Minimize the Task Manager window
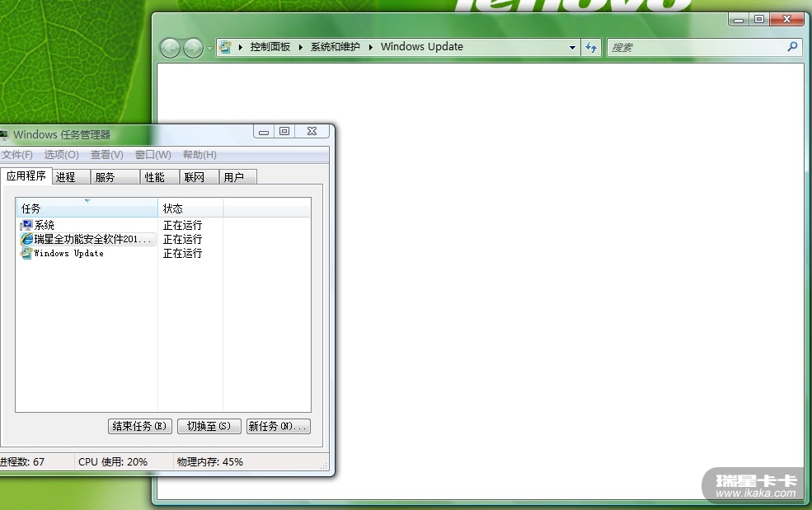 (x=264, y=132)
